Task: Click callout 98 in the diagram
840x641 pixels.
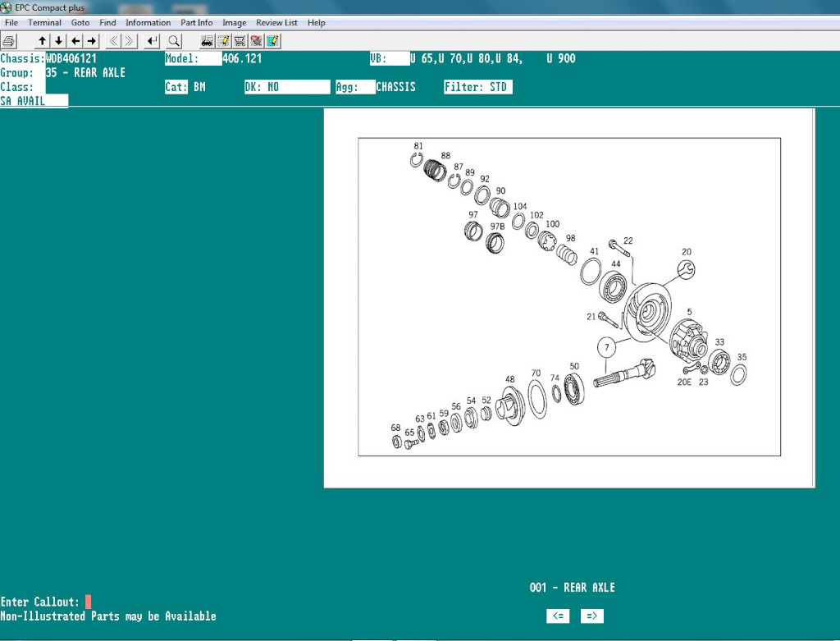Action: click(571, 238)
